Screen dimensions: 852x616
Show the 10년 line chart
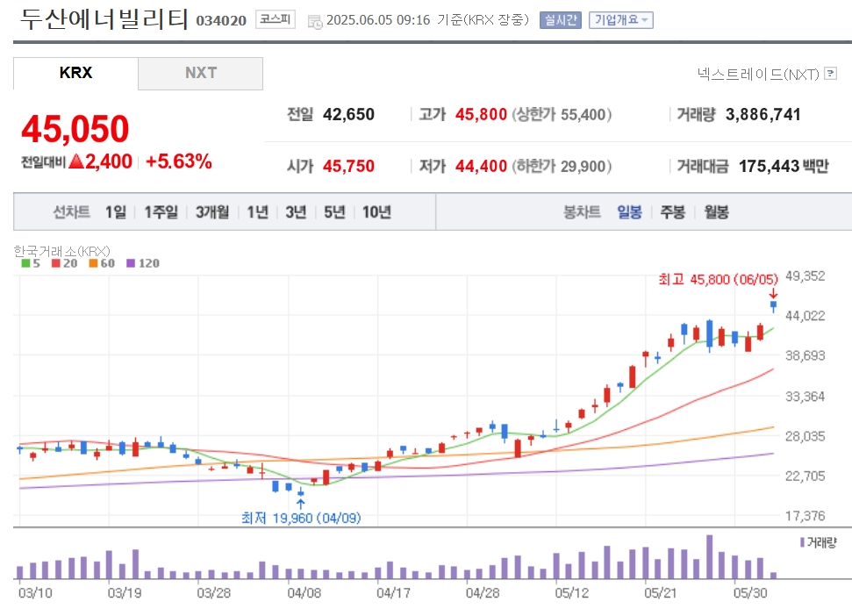coord(376,211)
